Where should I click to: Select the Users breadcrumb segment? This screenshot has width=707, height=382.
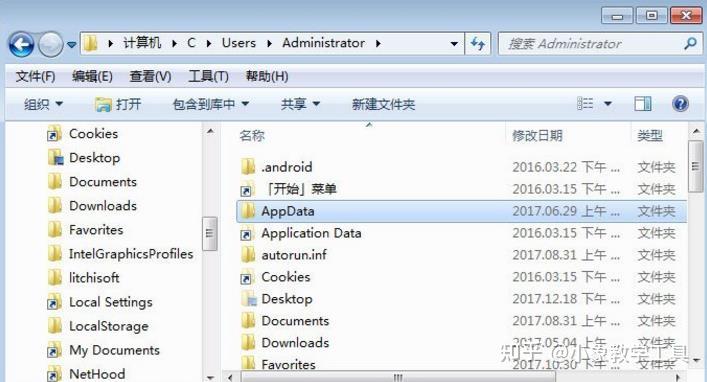[239, 43]
